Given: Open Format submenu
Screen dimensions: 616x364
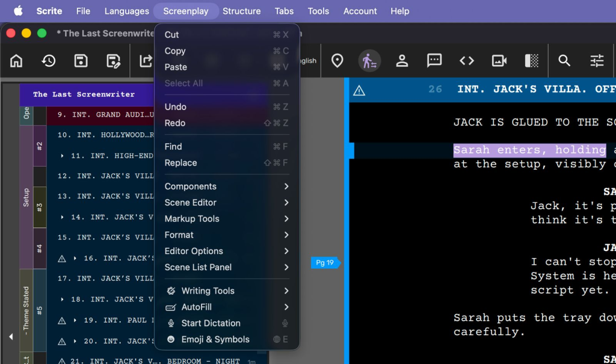Looking at the screenshot, I should pos(227,235).
